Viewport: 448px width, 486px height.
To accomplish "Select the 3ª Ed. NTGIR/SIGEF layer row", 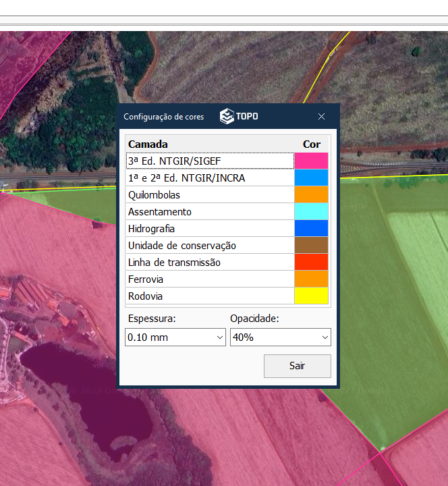I will click(x=209, y=161).
